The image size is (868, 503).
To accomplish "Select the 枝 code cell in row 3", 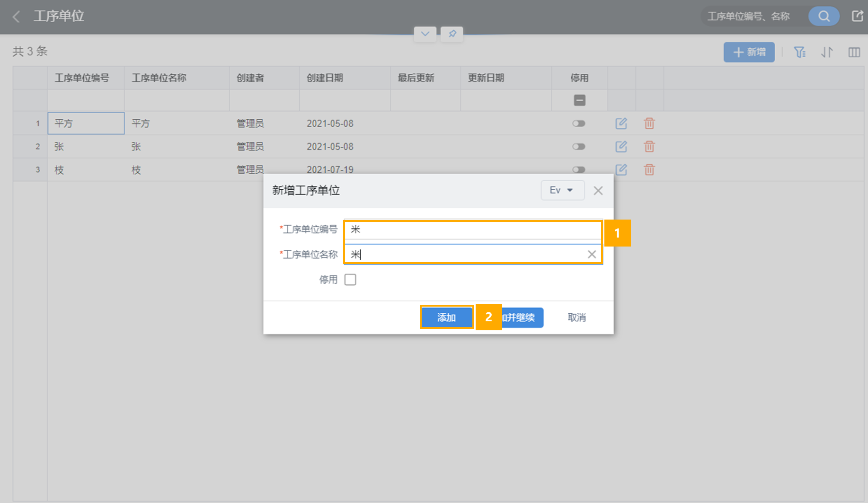I will (86, 169).
